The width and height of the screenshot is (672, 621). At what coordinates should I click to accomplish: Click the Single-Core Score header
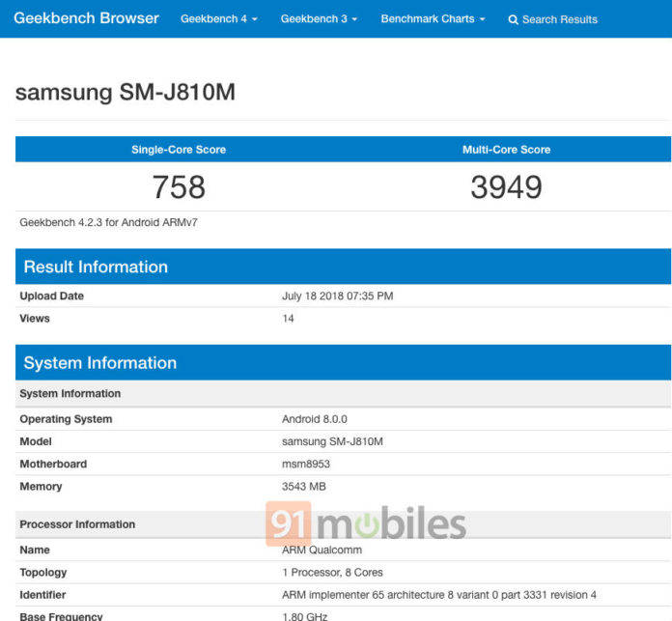[x=179, y=150]
